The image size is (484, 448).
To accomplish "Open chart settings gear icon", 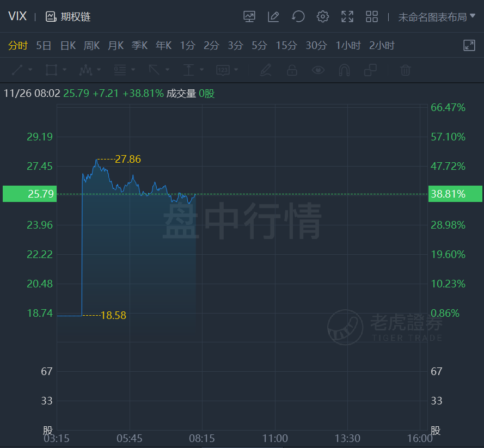I will click(323, 17).
